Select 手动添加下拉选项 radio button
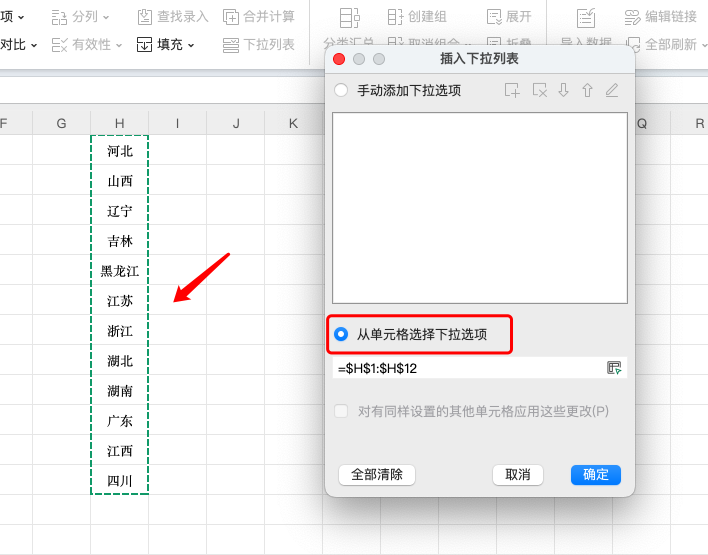The image size is (708, 555). tap(341, 90)
